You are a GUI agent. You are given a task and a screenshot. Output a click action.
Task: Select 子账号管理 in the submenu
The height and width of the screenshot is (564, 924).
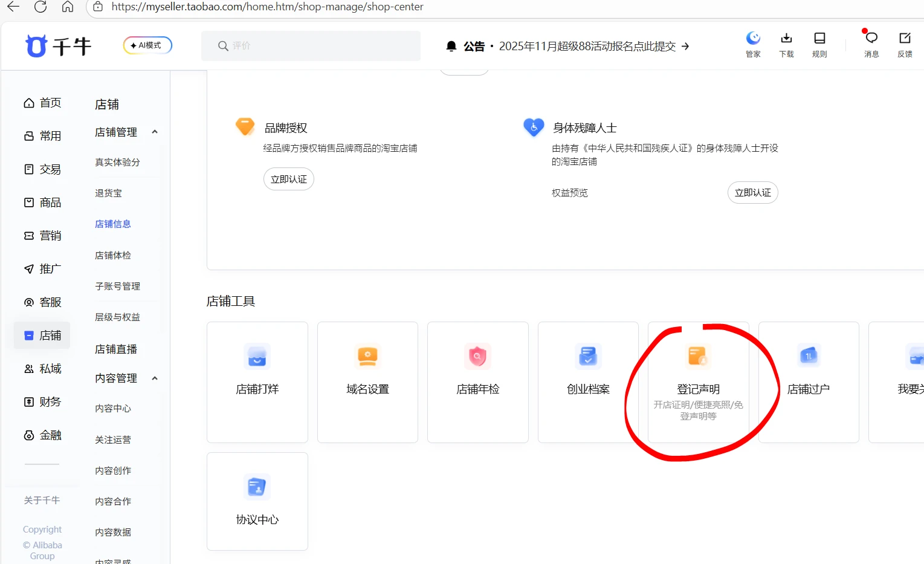point(117,286)
